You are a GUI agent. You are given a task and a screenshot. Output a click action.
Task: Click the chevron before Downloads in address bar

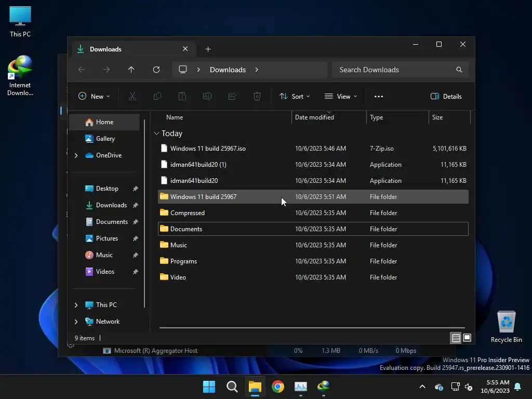pos(198,70)
